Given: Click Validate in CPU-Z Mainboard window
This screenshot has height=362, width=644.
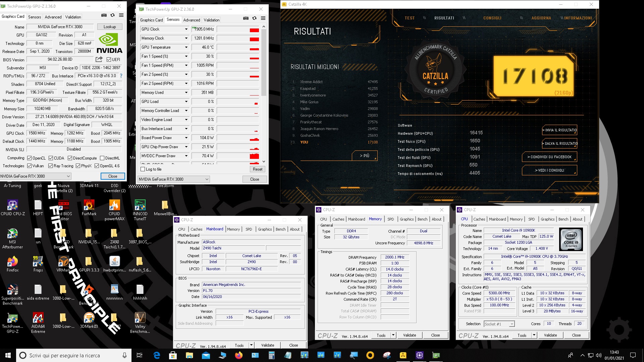Looking at the screenshot, I should [268, 345].
